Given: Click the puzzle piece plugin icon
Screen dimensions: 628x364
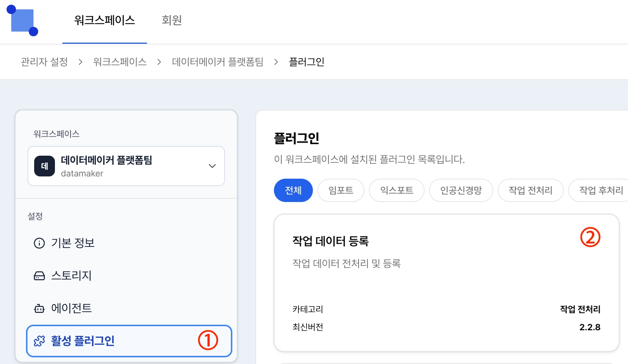Looking at the screenshot, I should point(39,341).
